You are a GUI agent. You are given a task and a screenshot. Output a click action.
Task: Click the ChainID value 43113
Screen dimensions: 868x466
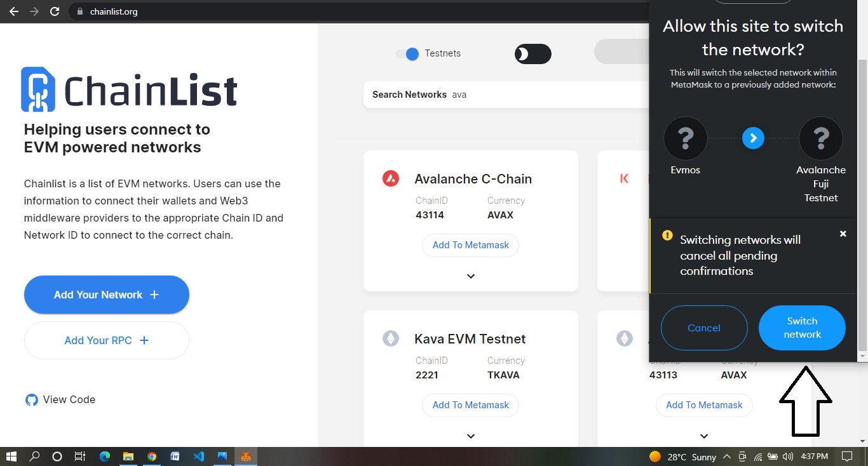pyautogui.click(x=663, y=375)
